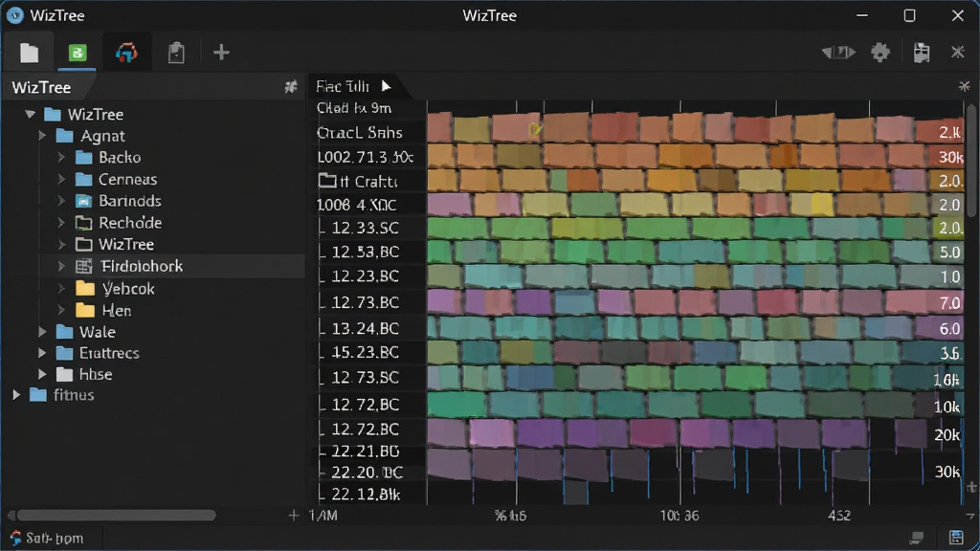Click the 7.0 value at row end

tap(949, 303)
